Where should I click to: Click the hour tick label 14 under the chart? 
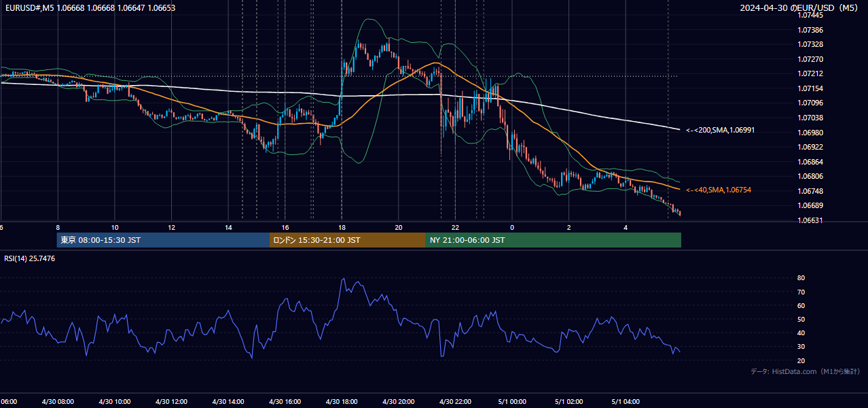pyautogui.click(x=228, y=227)
